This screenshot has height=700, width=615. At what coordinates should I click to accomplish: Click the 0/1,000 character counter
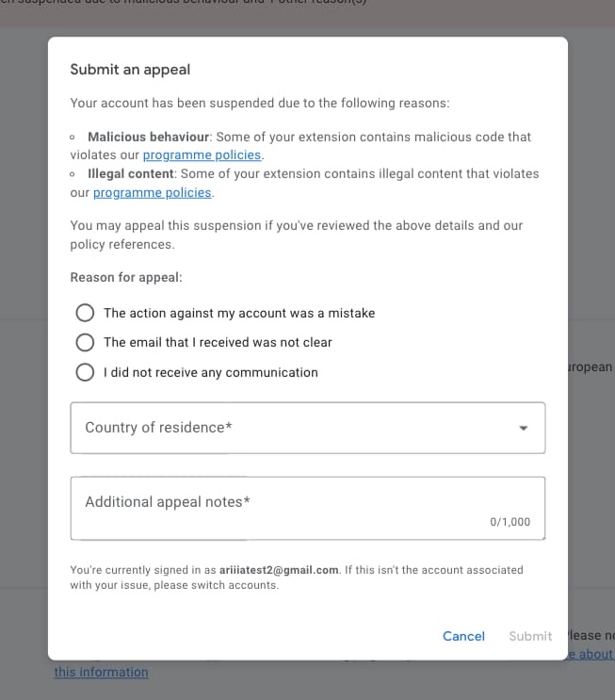click(x=510, y=522)
